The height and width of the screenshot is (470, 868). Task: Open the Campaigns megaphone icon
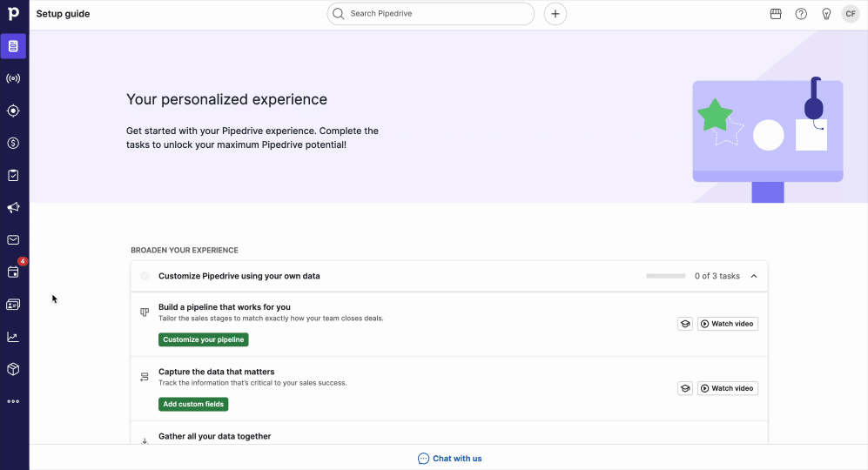click(x=13, y=208)
